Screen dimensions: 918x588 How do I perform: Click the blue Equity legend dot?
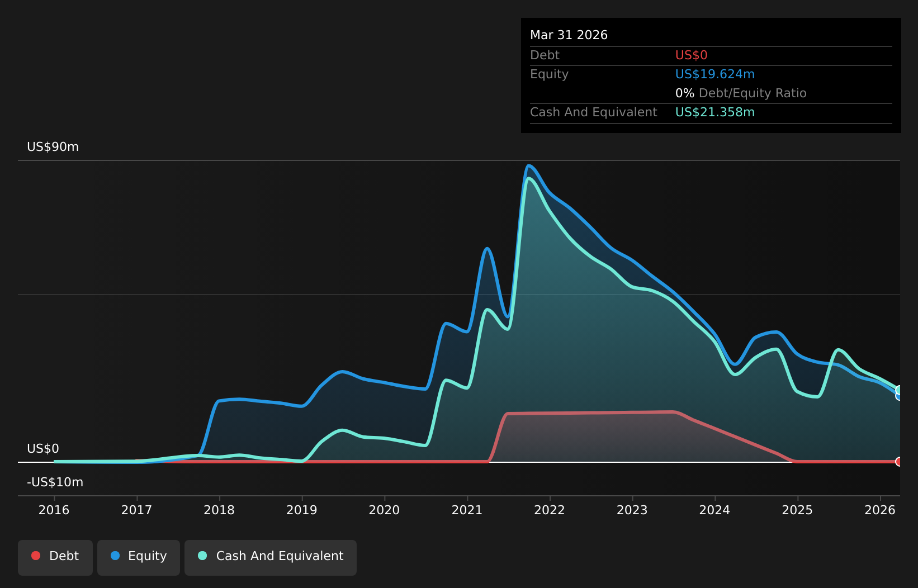coord(115,556)
